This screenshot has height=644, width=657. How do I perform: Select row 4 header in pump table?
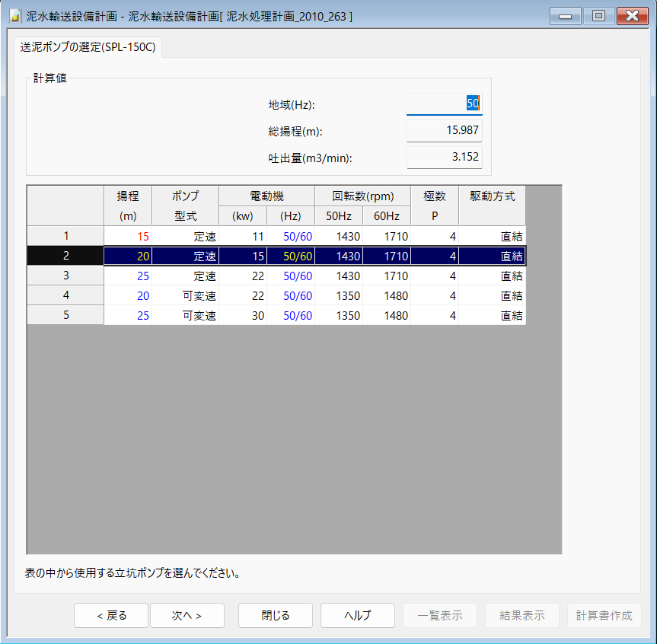click(x=65, y=295)
